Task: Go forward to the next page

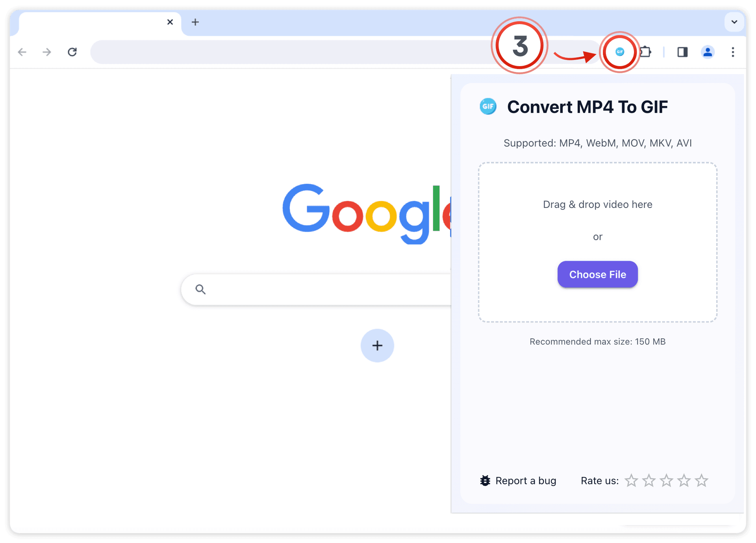Action: (47, 52)
